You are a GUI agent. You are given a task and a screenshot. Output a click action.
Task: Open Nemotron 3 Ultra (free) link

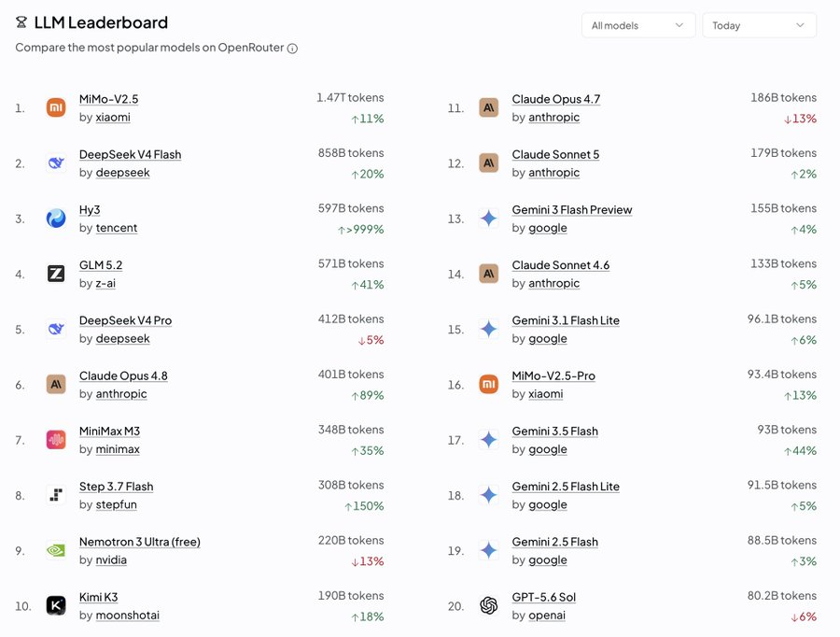coord(140,542)
